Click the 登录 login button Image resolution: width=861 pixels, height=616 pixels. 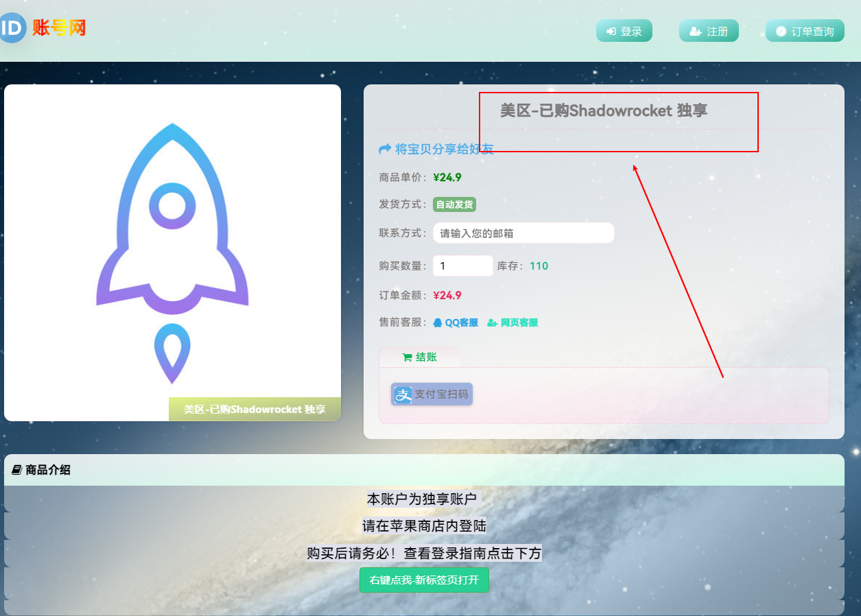pos(624,31)
